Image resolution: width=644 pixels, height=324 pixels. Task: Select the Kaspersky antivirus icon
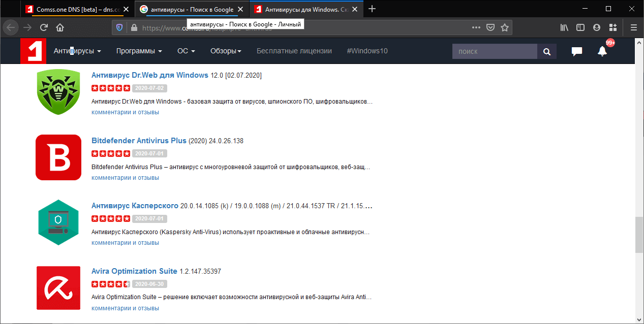pos(58,222)
